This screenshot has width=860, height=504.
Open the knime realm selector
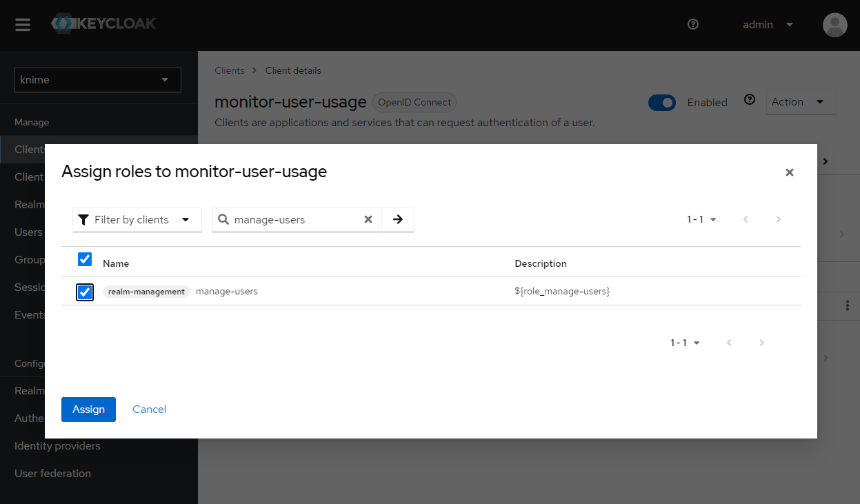point(98,80)
